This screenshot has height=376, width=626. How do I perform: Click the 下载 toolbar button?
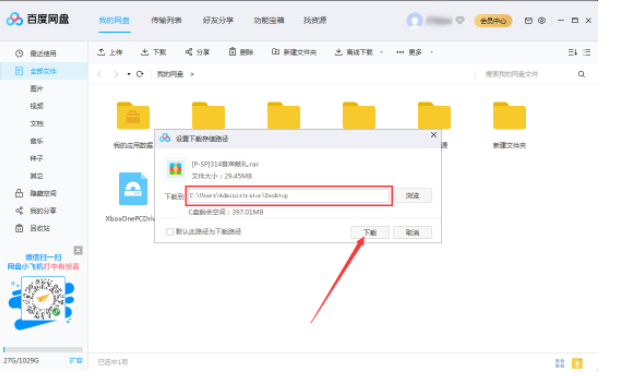tap(154, 52)
